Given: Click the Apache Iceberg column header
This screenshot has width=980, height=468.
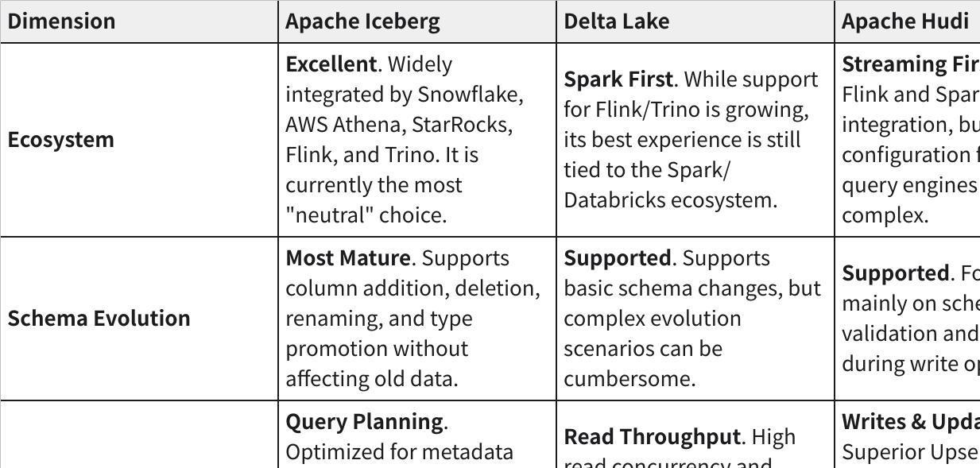Looking at the screenshot, I should tap(362, 21).
